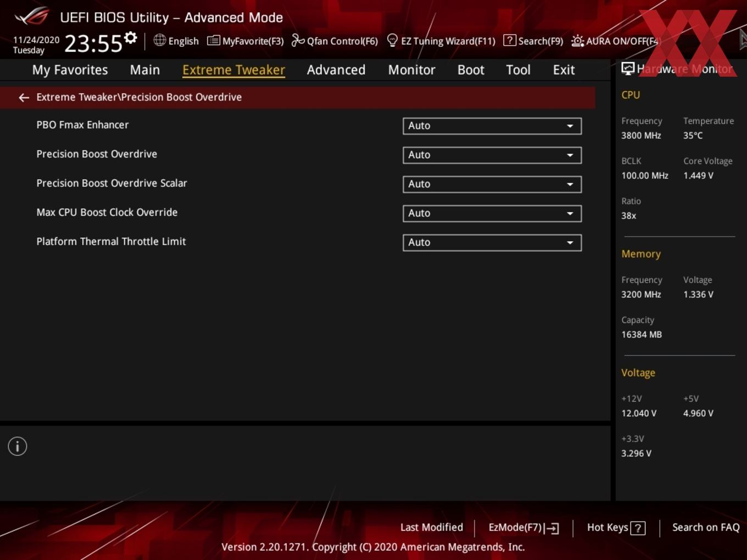Click the +3.3V reading 3.296 V
747x560 pixels.
pyautogui.click(x=636, y=453)
